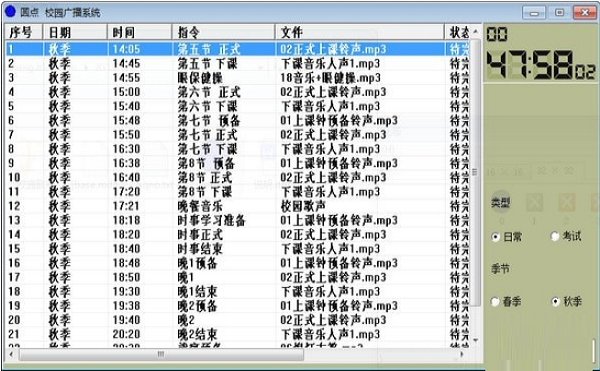Click the horizontal scrollbar thumb

[x=161, y=354]
